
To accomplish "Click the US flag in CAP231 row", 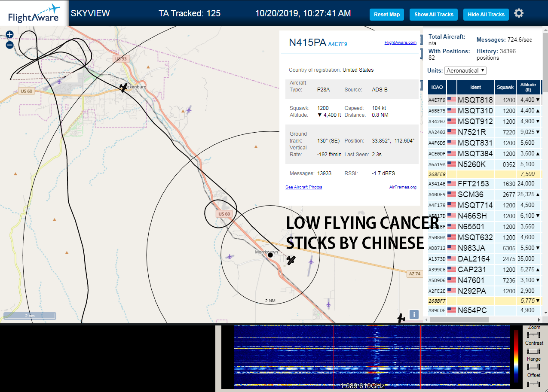I will tap(452, 270).
